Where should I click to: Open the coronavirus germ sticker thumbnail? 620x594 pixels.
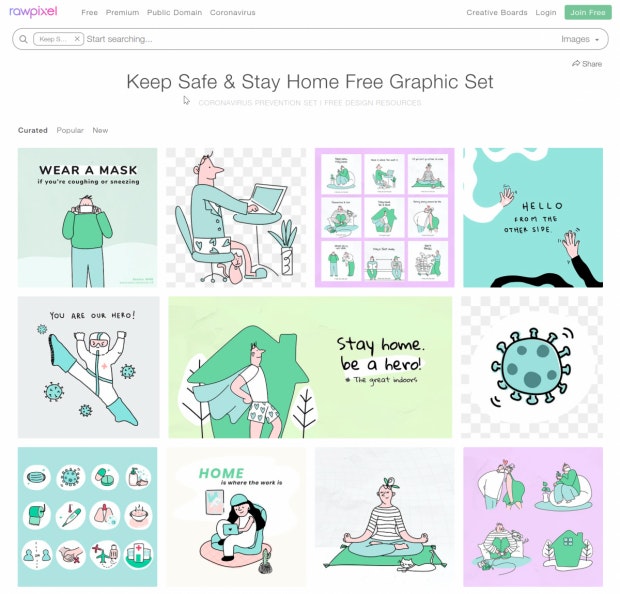tap(532, 367)
